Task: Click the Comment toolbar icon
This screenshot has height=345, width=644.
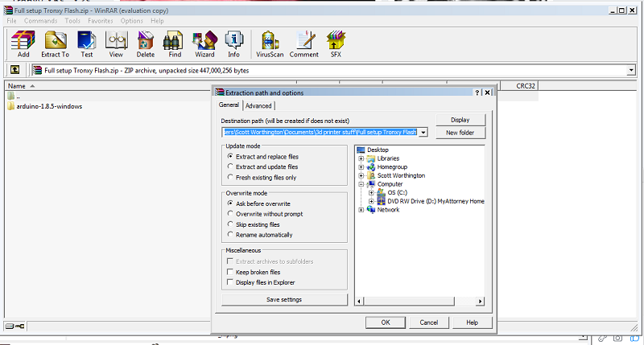Action: (304, 44)
